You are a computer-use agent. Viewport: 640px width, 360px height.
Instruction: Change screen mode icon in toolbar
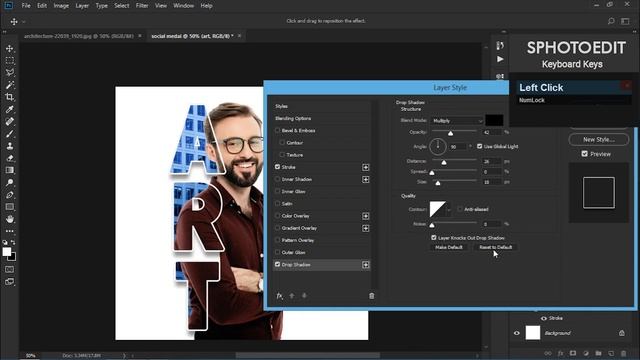tap(9, 282)
